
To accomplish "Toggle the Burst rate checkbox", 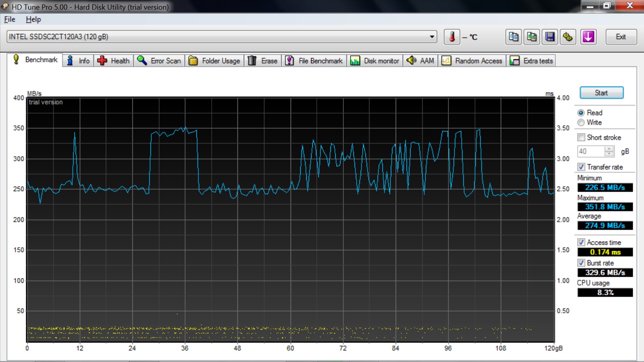I will click(x=581, y=263).
